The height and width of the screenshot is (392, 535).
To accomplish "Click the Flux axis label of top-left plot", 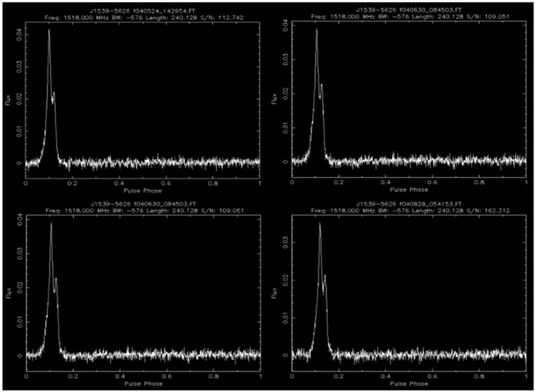I will click(x=8, y=99).
